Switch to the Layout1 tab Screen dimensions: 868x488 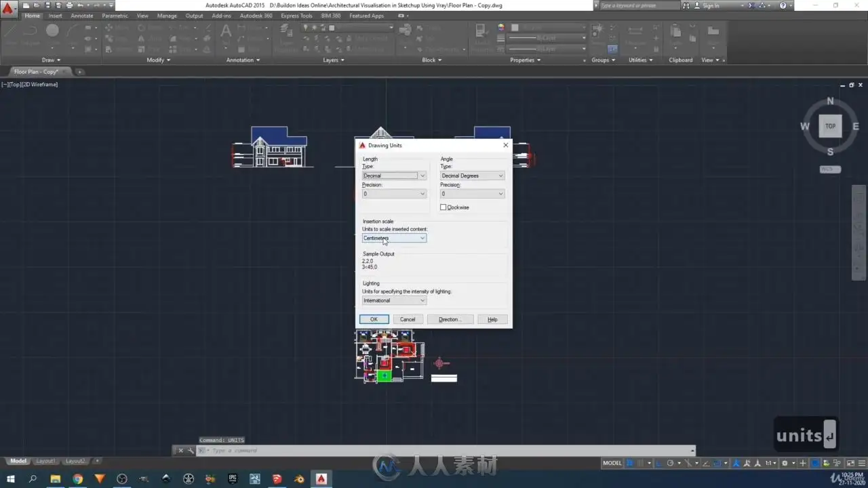[45, 461]
